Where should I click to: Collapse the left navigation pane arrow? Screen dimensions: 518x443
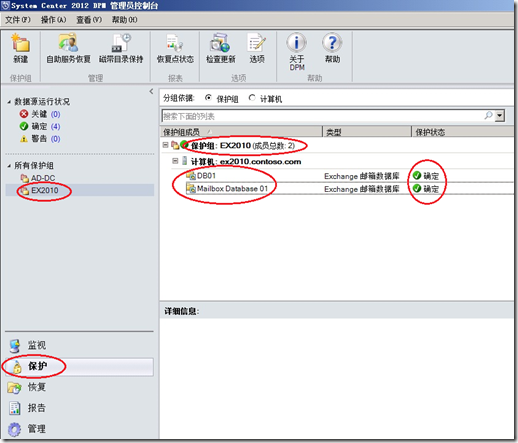[x=151, y=91]
